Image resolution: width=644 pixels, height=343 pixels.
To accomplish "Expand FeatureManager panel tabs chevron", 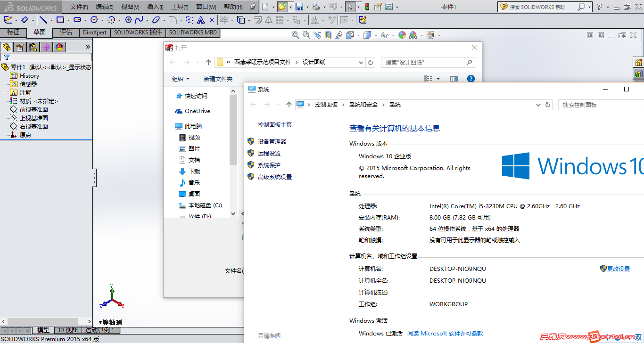I will point(88,47).
